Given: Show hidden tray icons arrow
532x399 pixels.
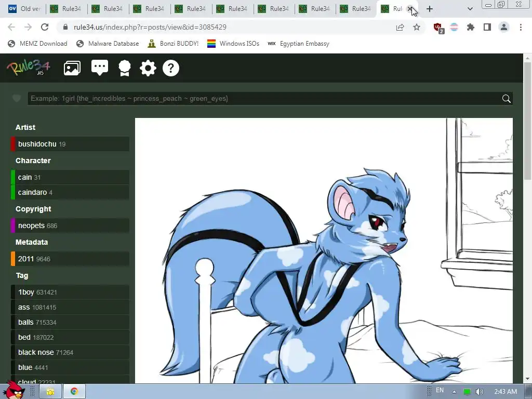Looking at the screenshot, I should pos(454,392).
